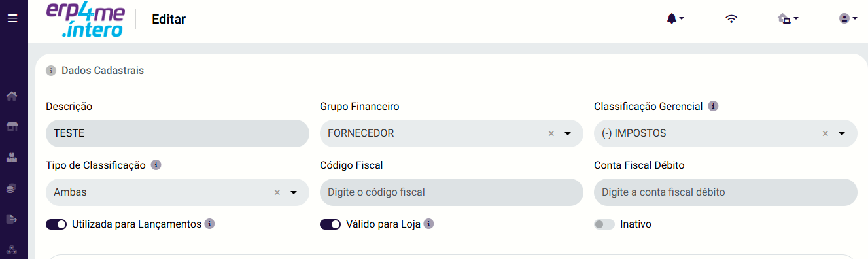The image size is (868, 259).
Task: Enable the Inativo toggle
Action: click(x=604, y=224)
